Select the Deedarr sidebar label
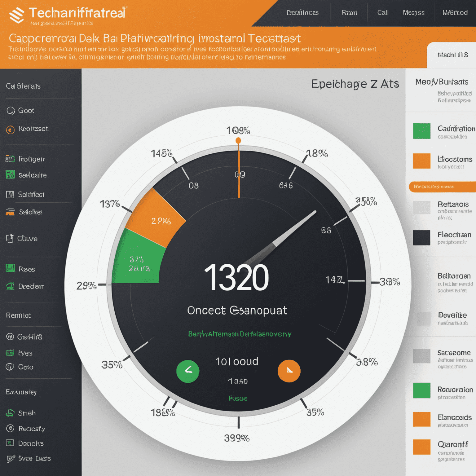 (31, 286)
